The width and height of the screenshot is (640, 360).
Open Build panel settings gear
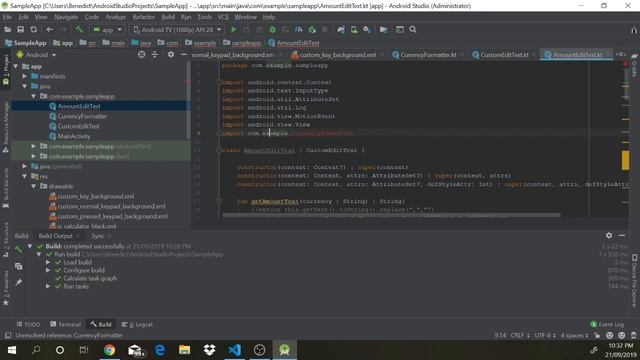[609, 235]
